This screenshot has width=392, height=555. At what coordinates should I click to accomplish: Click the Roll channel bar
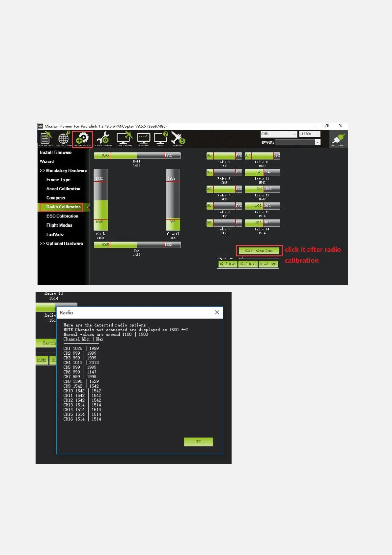[137, 156]
